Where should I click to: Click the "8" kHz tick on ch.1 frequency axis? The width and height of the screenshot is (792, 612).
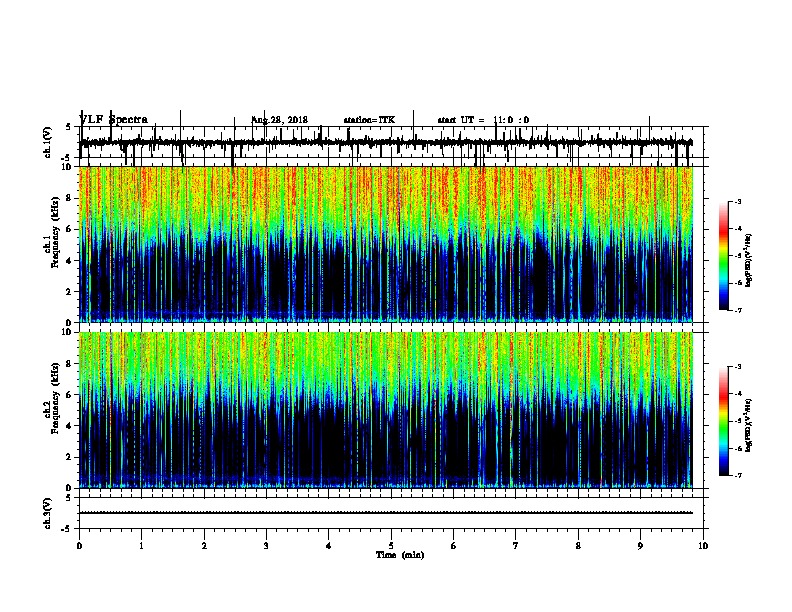[x=70, y=198]
